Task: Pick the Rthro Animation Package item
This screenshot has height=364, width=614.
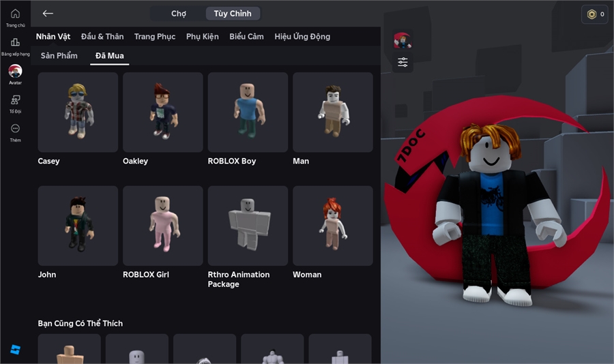Action: coord(248,226)
